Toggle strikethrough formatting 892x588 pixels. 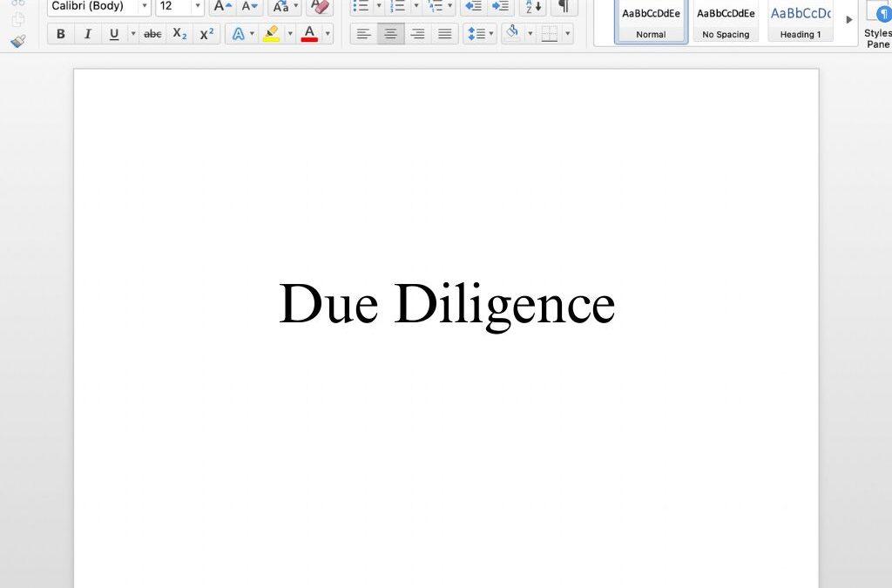[152, 34]
